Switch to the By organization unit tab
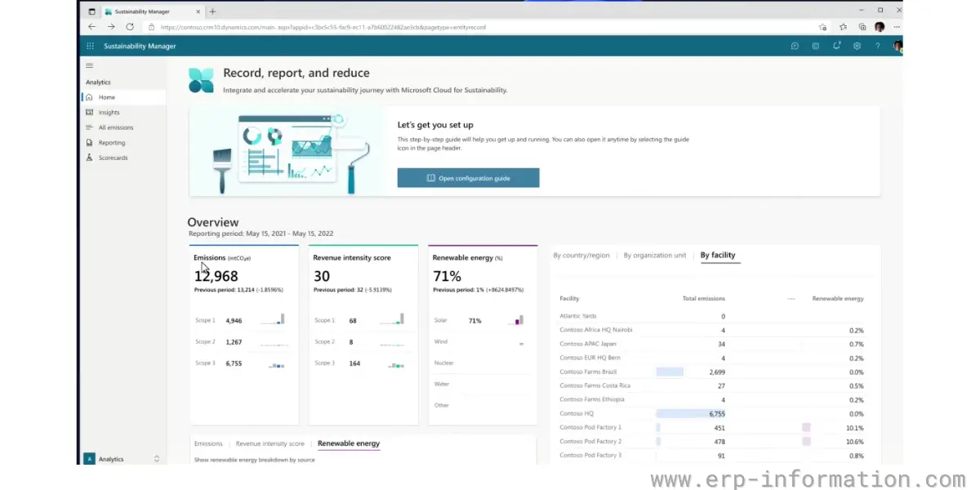980x490 pixels. click(x=654, y=256)
